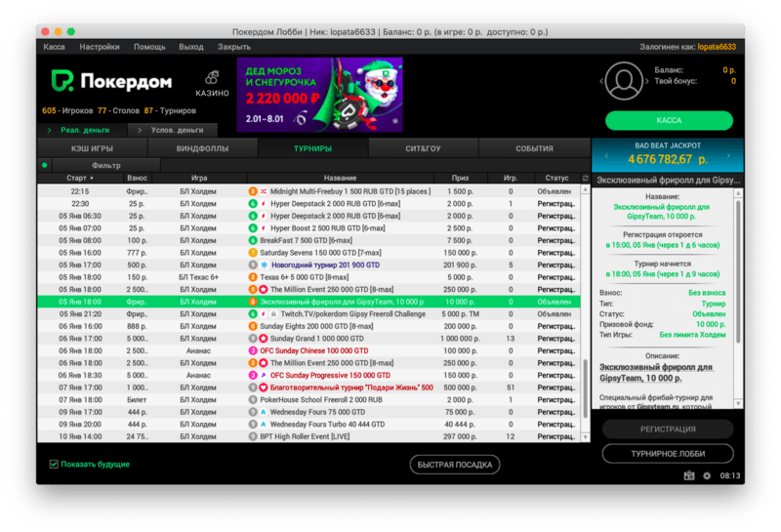Open the Дед Мороз и Снегурочка banner
This screenshot has height=532, width=781.
pyautogui.click(x=319, y=95)
